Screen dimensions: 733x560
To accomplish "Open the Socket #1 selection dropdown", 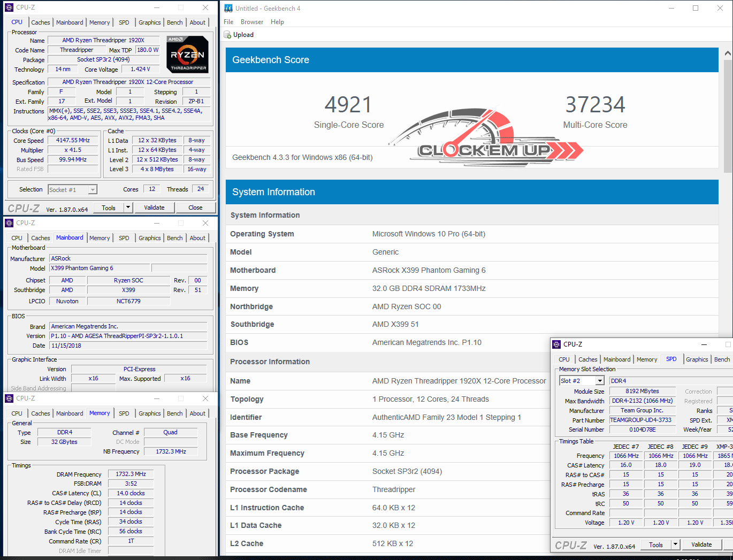I will pos(93,190).
